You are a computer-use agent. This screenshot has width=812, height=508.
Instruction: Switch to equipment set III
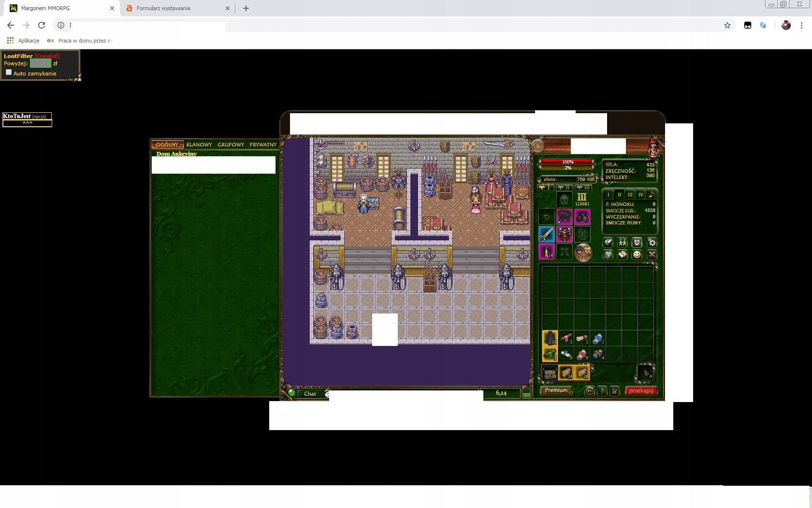click(583, 187)
